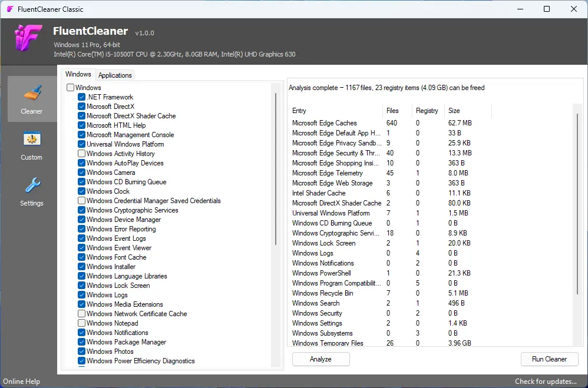Click the analysis complete summary text

point(387,88)
